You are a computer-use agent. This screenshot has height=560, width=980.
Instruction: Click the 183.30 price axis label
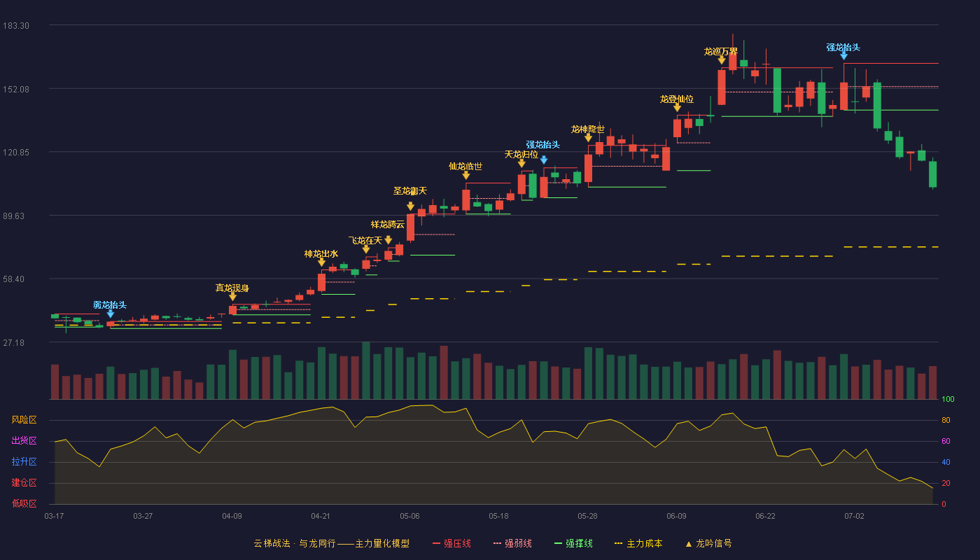[x=16, y=26]
